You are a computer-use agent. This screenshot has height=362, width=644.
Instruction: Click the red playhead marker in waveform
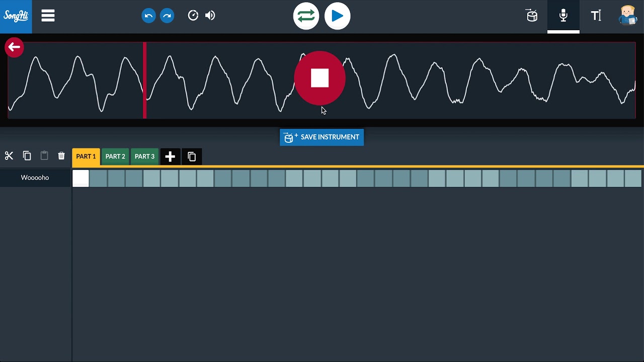click(x=145, y=80)
